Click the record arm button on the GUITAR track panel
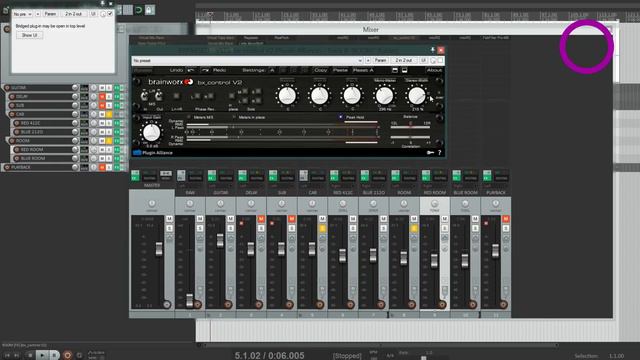 point(7,88)
